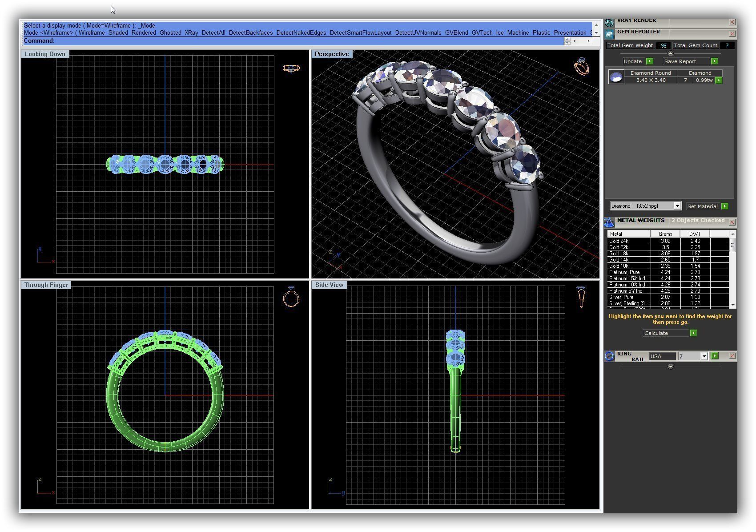Click ring orientation icon in Looking Down viewport
The image size is (756, 532).
pyautogui.click(x=291, y=68)
